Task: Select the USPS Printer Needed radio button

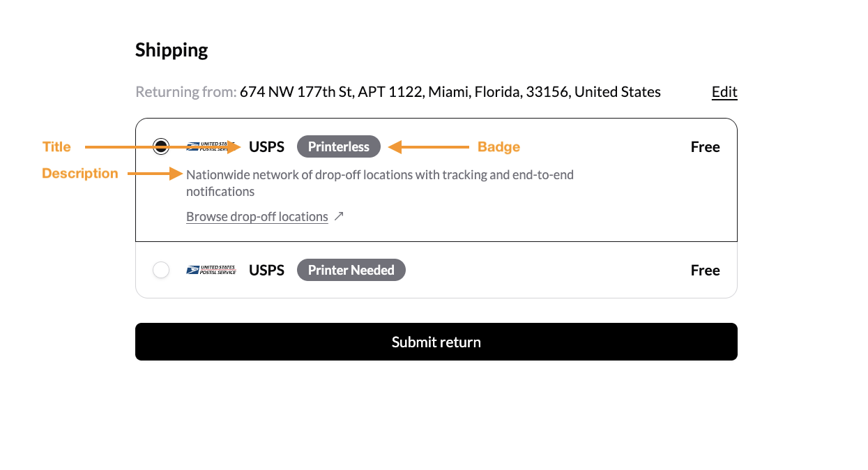Action: [161, 270]
